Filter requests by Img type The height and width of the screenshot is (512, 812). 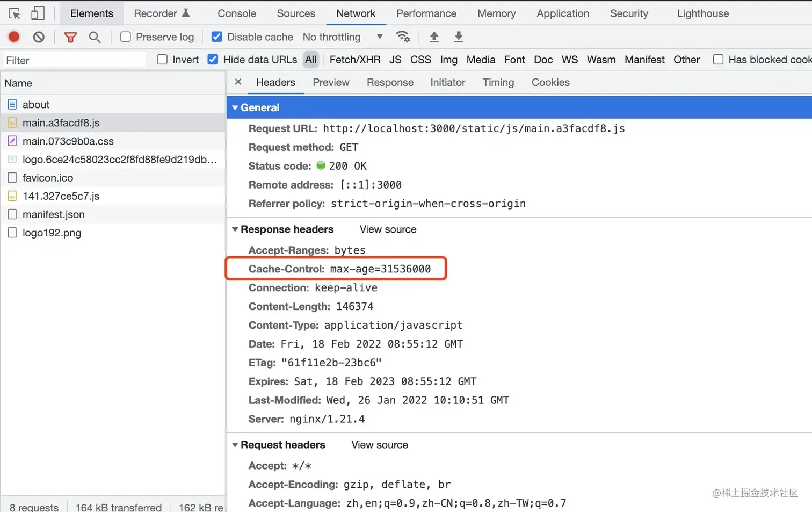click(449, 60)
